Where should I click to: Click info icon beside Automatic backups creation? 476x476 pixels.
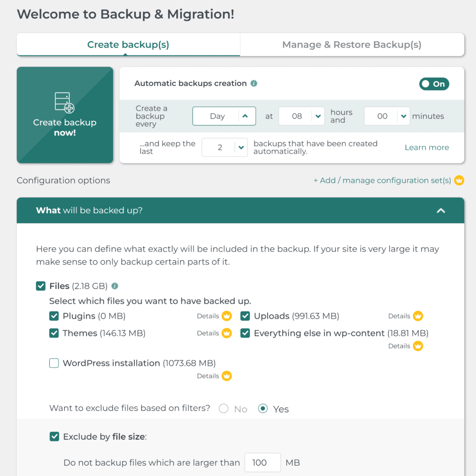click(x=254, y=84)
